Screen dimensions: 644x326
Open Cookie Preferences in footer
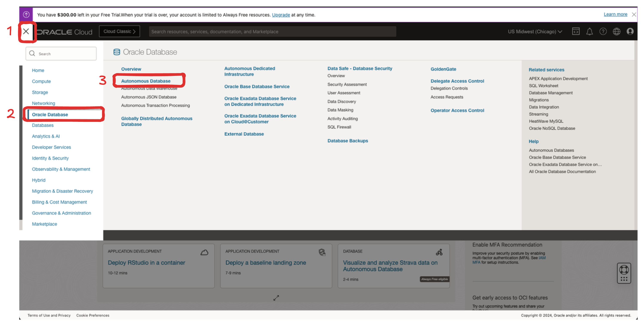point(93,315)
